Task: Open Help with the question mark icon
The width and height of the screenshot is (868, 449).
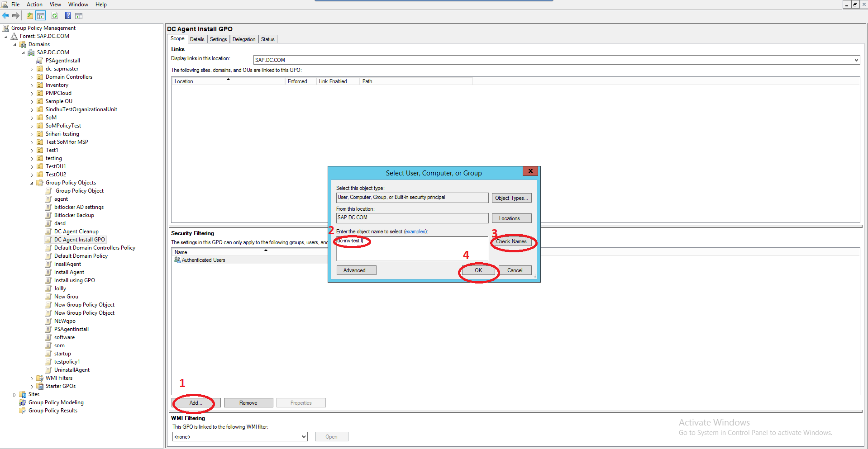Action: 68,16
